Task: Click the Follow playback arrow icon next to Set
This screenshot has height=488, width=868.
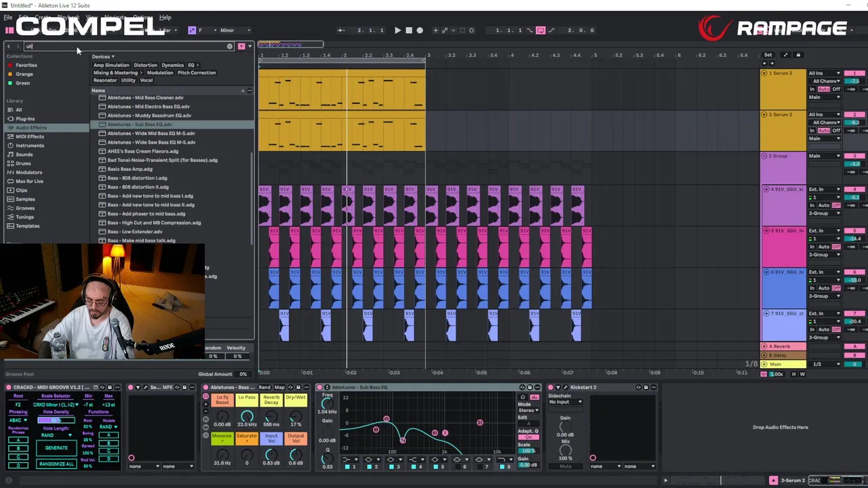Action: click(785, 55)
